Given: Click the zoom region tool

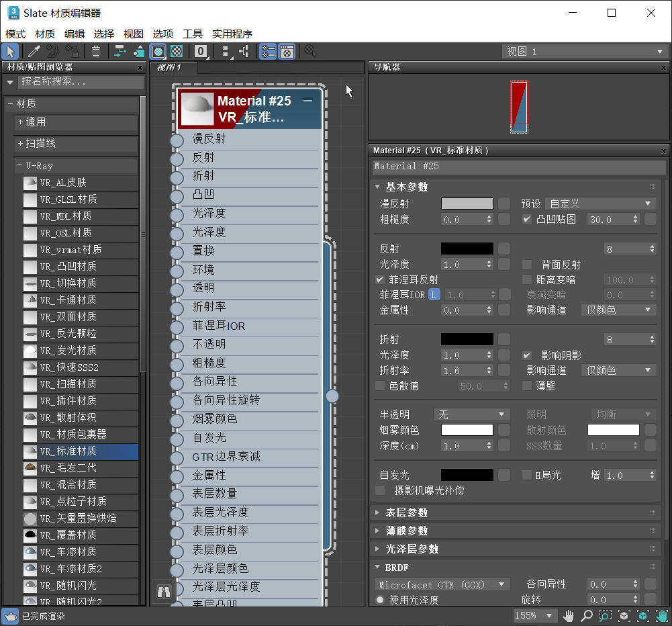Looking at the screenshot, I should pyautogui.click(x=605, y=616).
